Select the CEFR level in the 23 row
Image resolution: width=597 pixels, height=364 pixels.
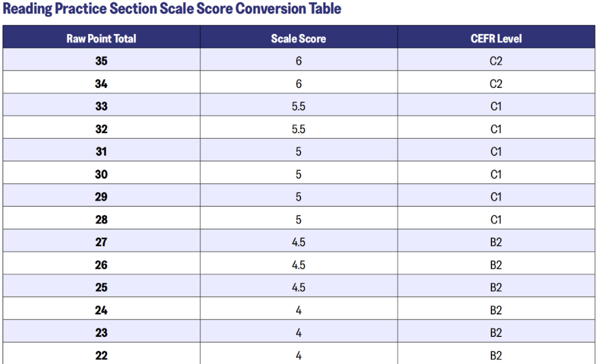pos(496,332)
